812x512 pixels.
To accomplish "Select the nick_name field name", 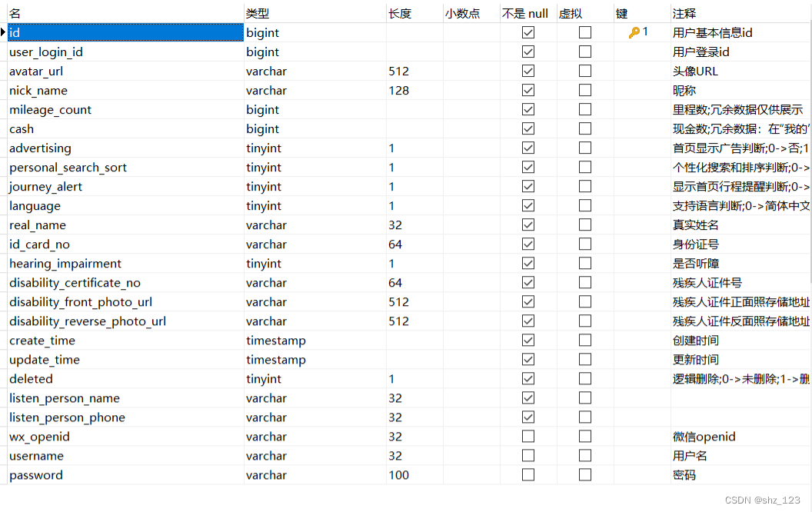I will (x=38, y=90).
